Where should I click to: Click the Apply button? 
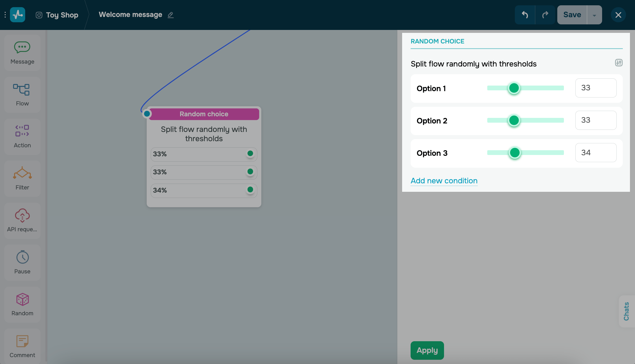coord(427,350)
